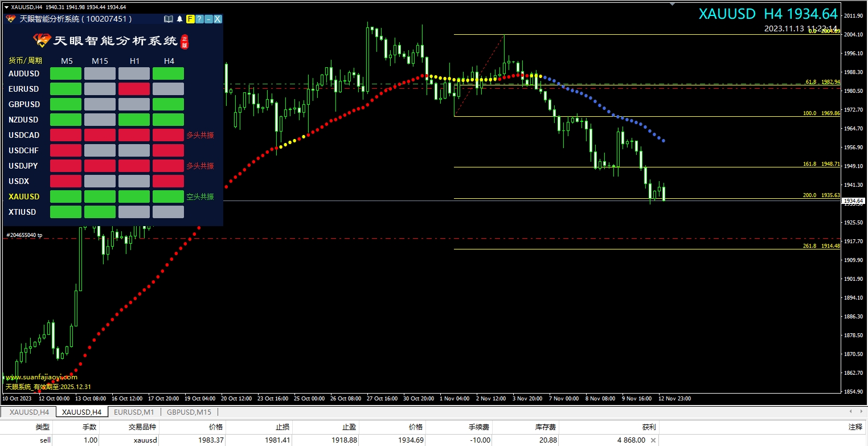The width and height of the screenshot is (868, 446).
Task: Click the 261.8 1914.48 Fibonacci level label
Action: (822, 246)
